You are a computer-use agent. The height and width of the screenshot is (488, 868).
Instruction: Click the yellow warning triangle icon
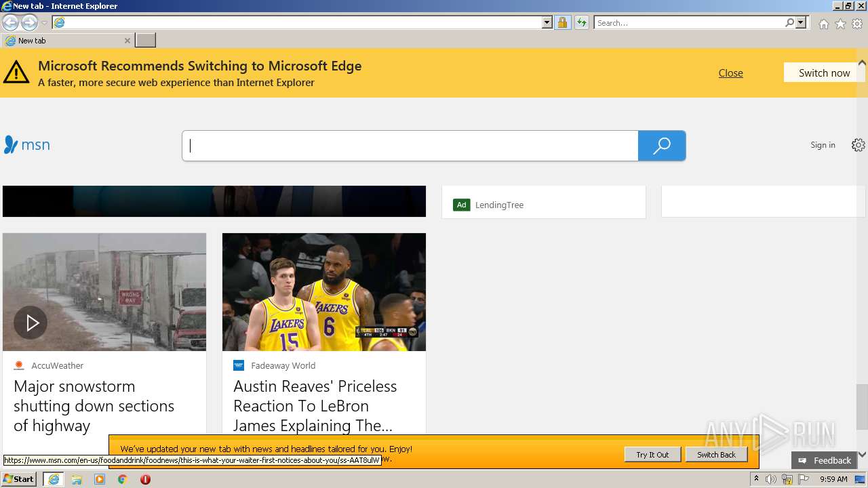[16, 72]
